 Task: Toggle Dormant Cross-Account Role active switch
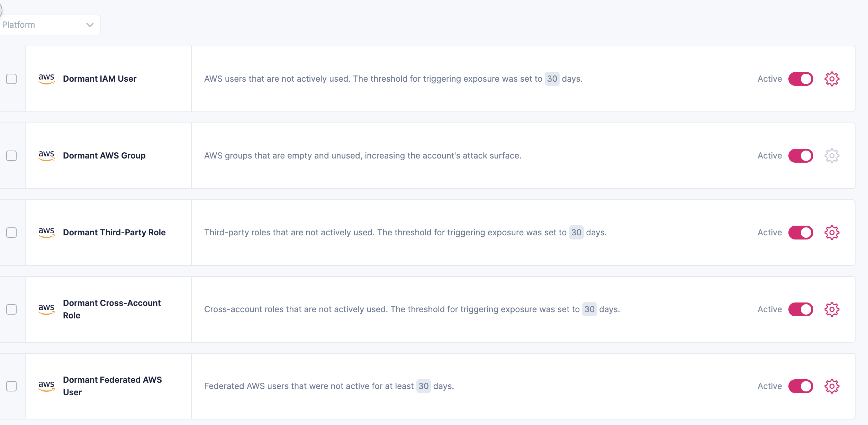pyautogui.click(x=801, y=309)
